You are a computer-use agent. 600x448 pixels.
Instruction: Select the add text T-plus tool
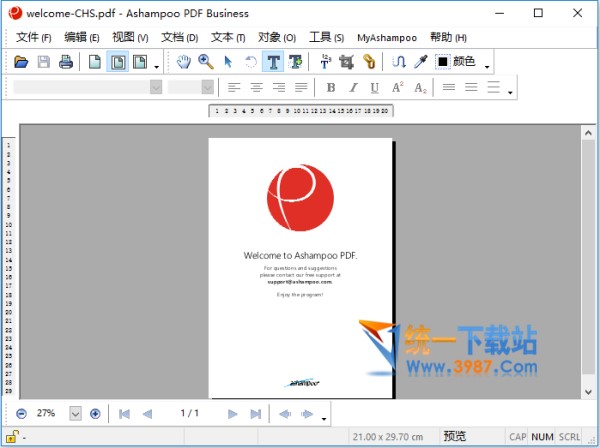pyautogui.click(x=295, y=62)
